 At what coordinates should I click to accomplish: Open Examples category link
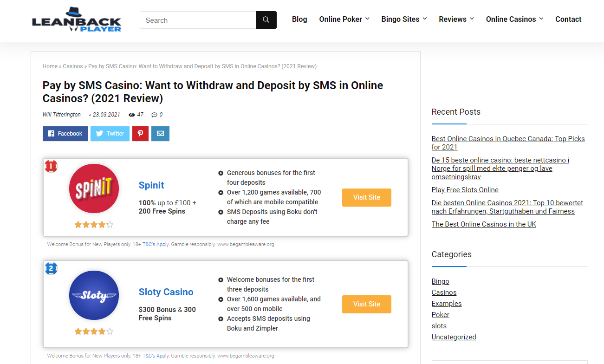(x=447, y=304)
